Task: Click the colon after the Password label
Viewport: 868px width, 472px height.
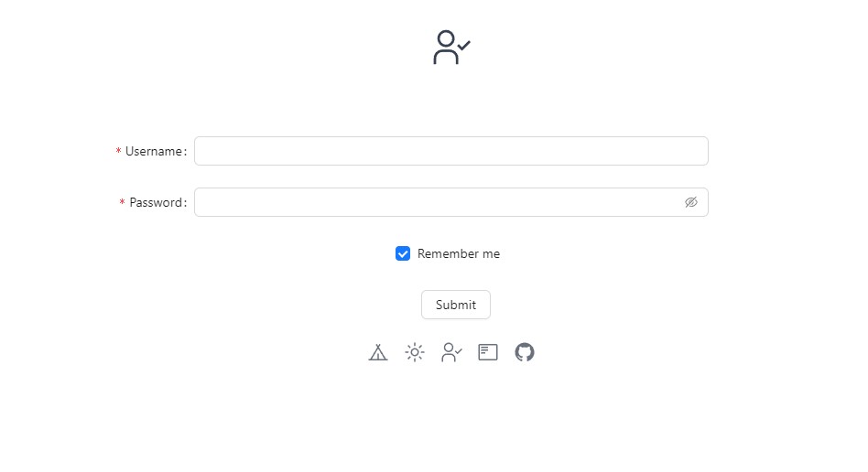Action: 186,203
